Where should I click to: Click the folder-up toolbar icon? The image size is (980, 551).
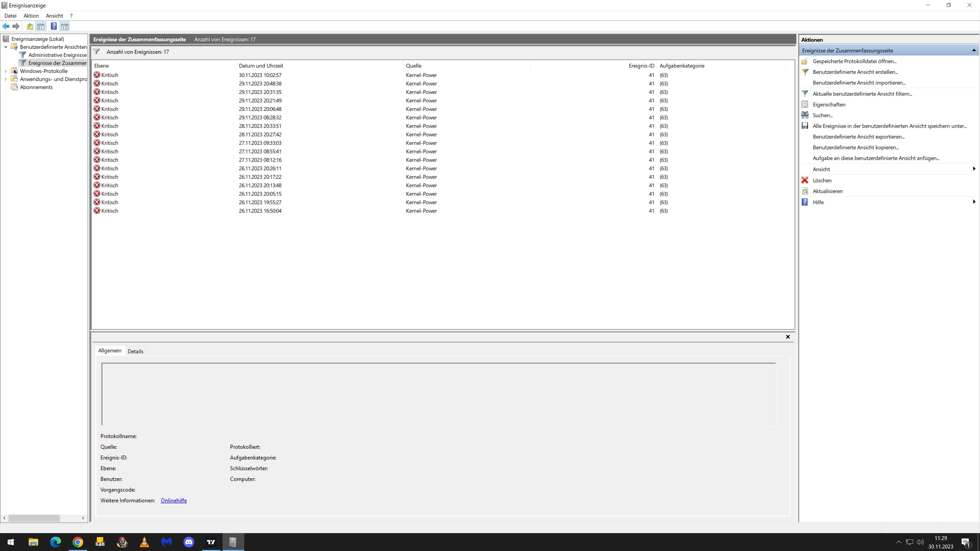click(30, 26)
